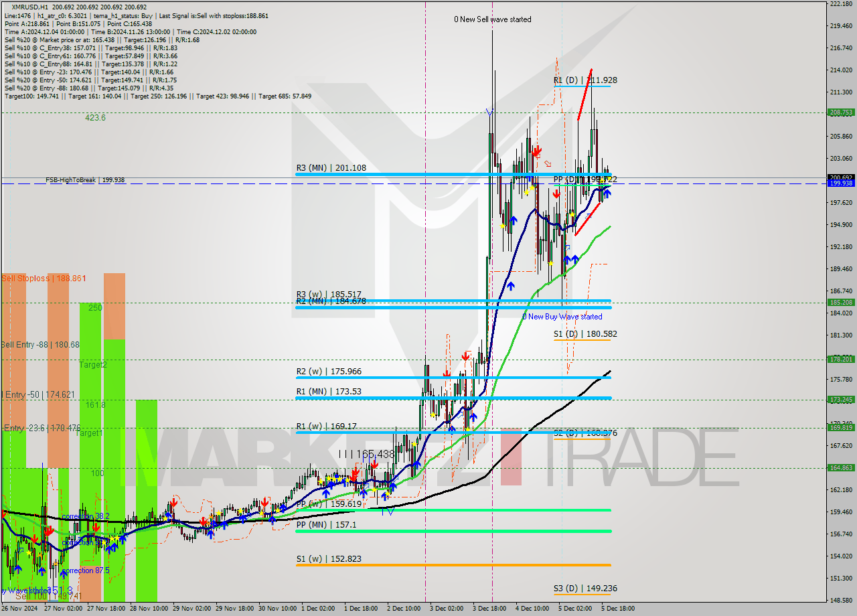Click the 'Entry -23.6 | 170.476' label
857x616 pixels.
tap(43, 429)
